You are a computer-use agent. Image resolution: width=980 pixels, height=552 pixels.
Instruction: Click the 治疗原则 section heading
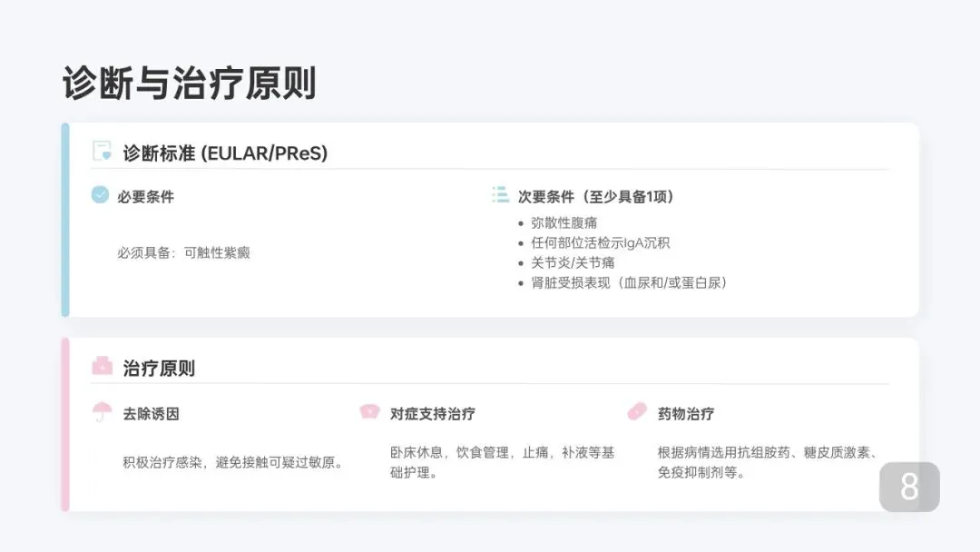pyautogui.click(x=159, y=369)
